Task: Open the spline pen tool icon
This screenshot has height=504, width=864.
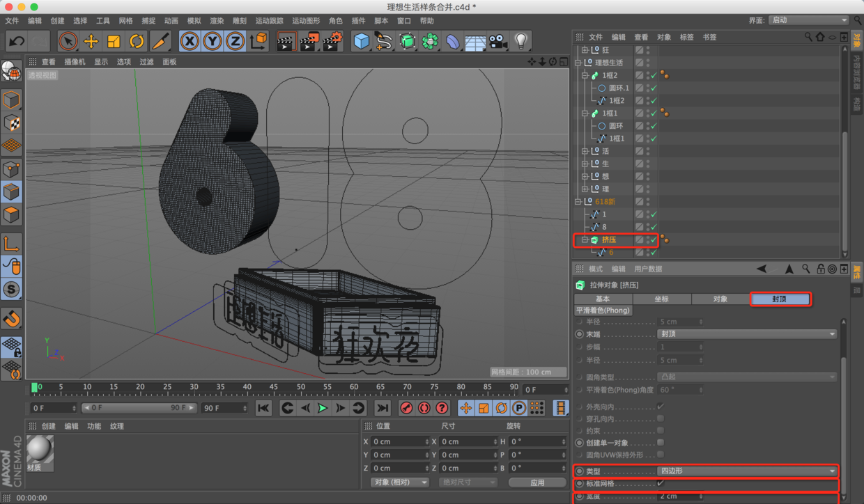Action: [x=384, y=41]
